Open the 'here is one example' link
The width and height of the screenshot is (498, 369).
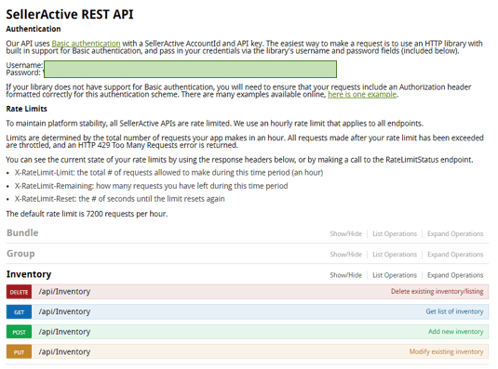click(362, 94)
